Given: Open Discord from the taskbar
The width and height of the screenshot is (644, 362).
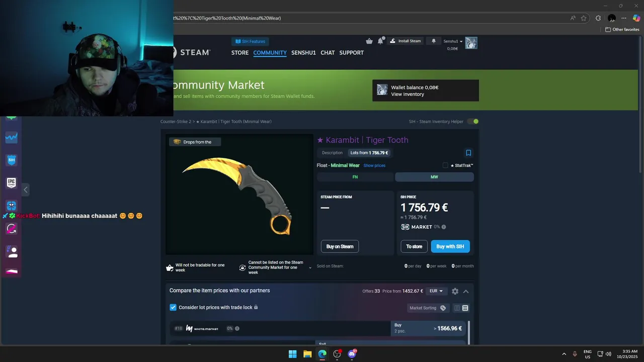Looking at the screenshot, I should tap(352, 354).
